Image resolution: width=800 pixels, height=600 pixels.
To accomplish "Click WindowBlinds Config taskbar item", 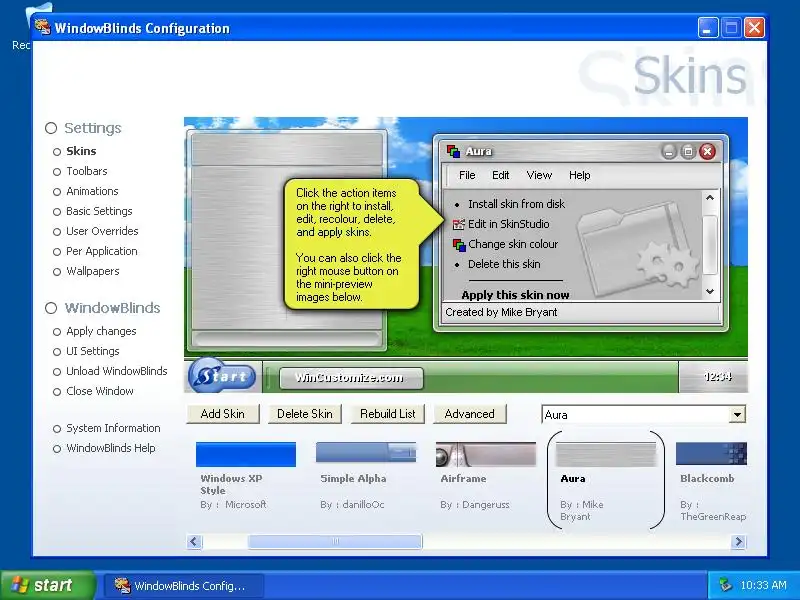I will [184, 585].
